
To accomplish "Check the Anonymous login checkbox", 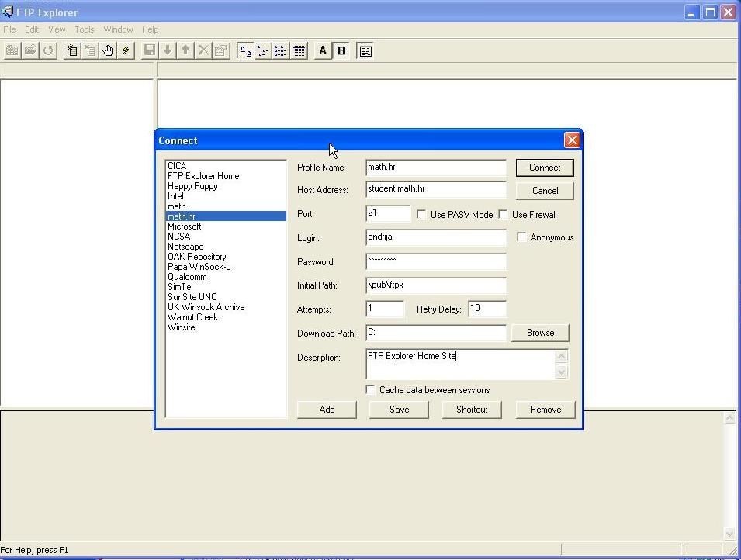I will tap(521, 237).
